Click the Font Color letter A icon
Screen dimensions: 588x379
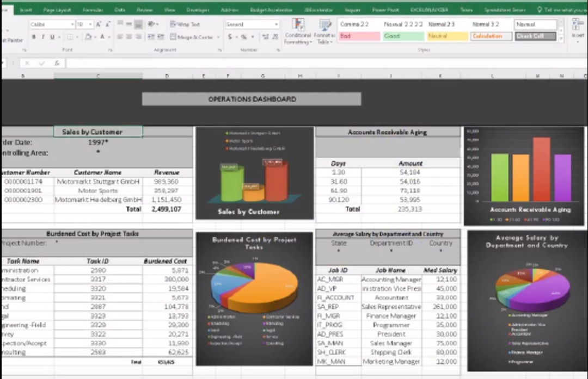pos(102,37)
